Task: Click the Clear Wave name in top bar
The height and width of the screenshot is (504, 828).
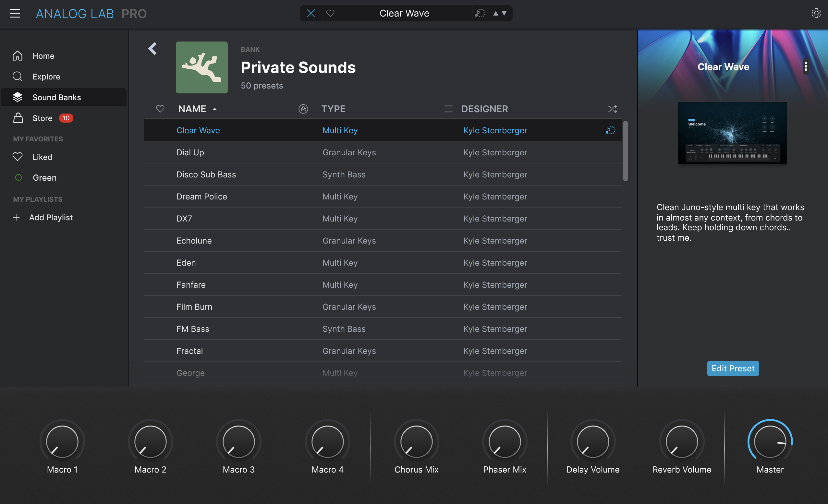Action: point(404,13)
